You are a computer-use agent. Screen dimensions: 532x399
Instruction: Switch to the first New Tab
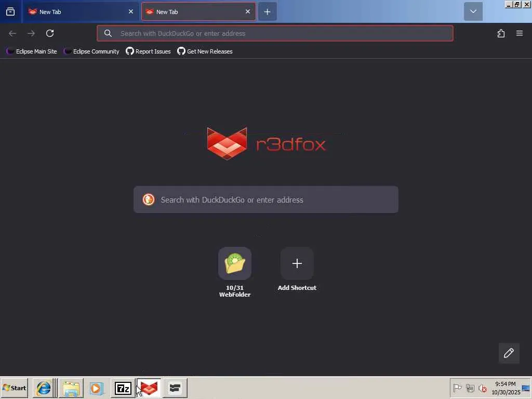(81, 12)
